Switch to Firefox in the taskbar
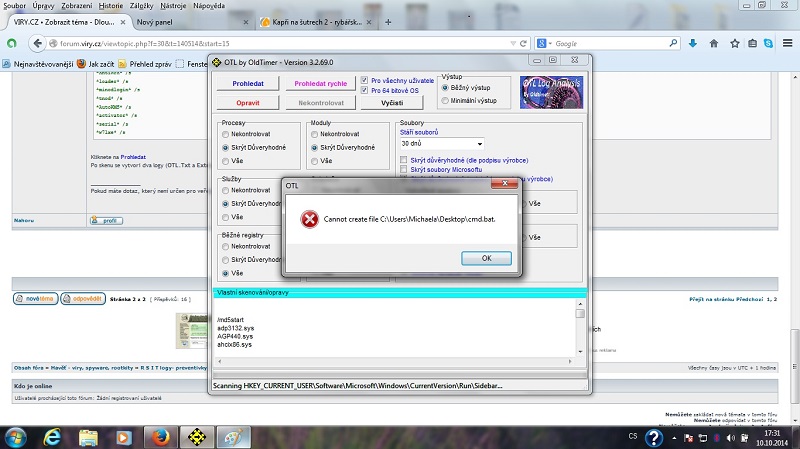The image size is (800, 449). click(x=160, y=438)
